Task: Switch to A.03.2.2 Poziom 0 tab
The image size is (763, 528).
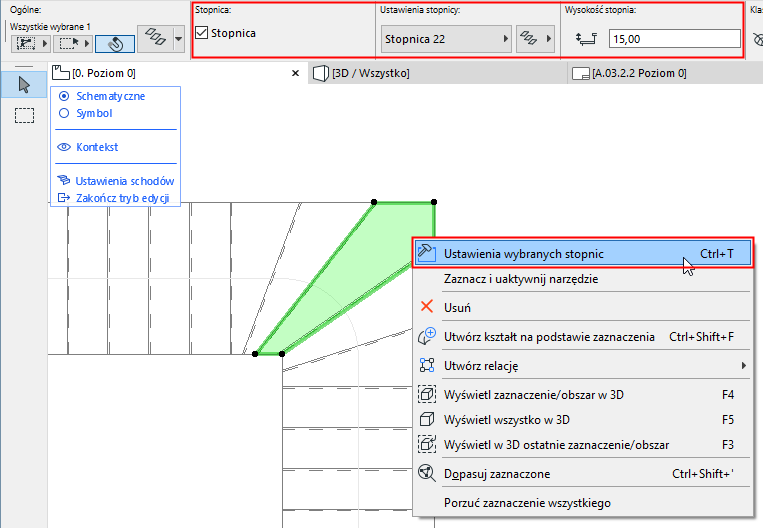Action: coord(665,73)
